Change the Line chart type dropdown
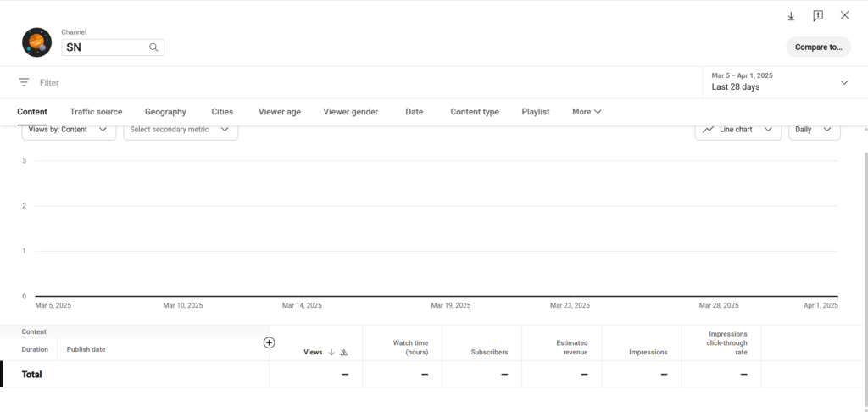 click(737, 130)
